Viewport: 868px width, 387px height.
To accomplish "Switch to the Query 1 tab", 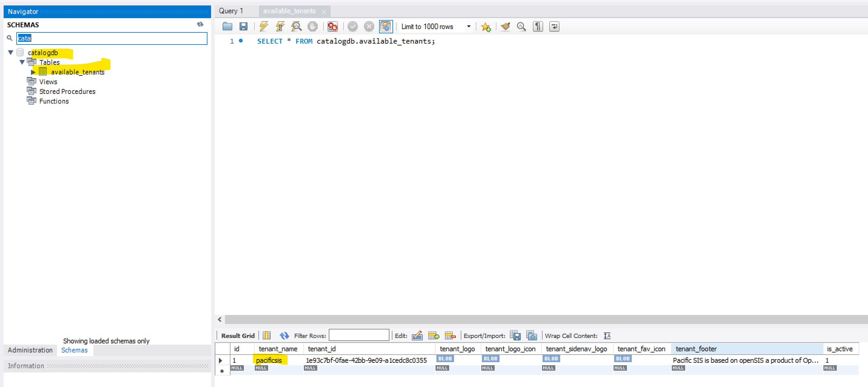I will click(231, 11).
